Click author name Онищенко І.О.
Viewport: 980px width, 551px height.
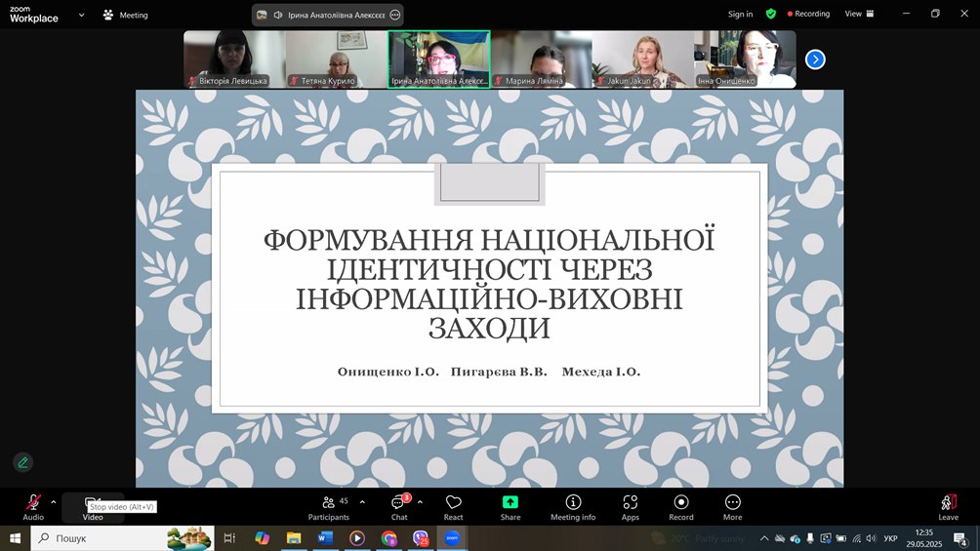coord(388,372)
